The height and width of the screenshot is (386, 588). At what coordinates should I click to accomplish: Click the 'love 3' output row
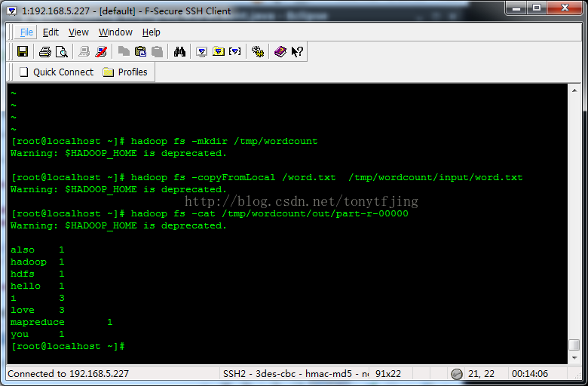pos(38,310)
